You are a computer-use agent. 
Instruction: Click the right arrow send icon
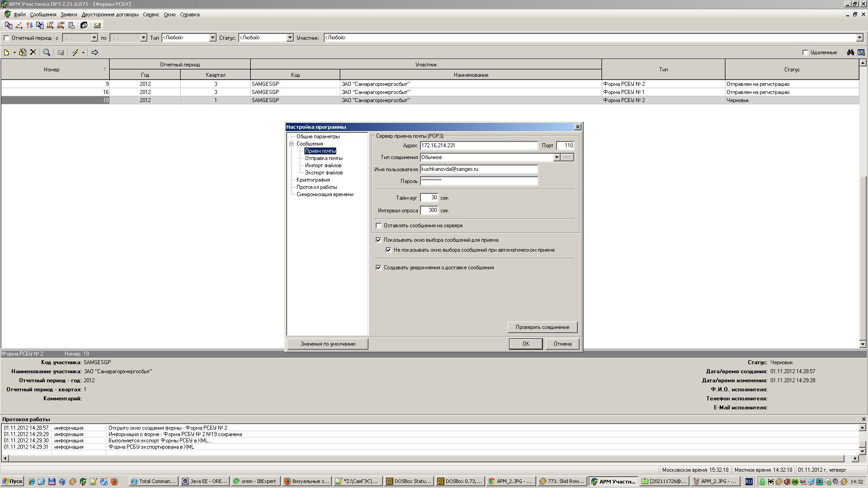tap(95, 52)
